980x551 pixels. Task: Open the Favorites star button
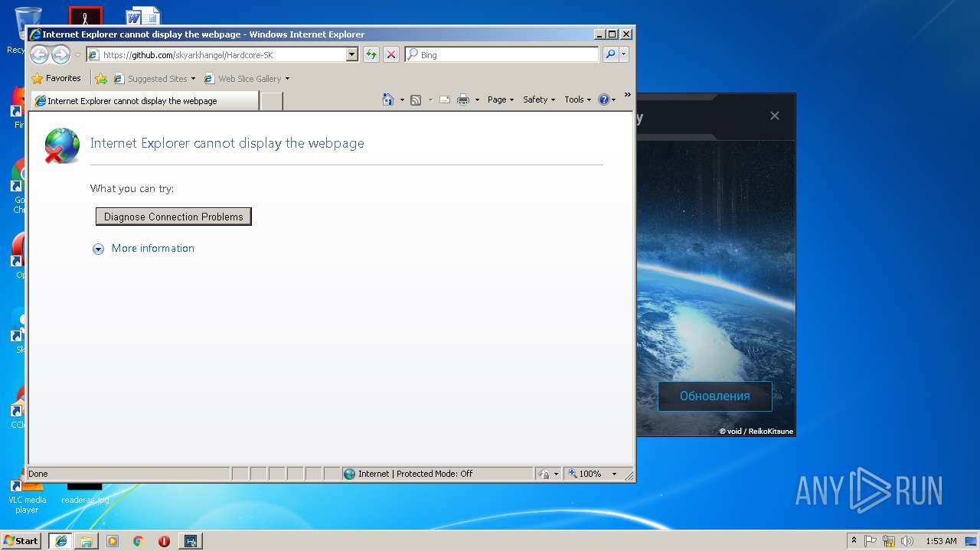click(56, 78)
